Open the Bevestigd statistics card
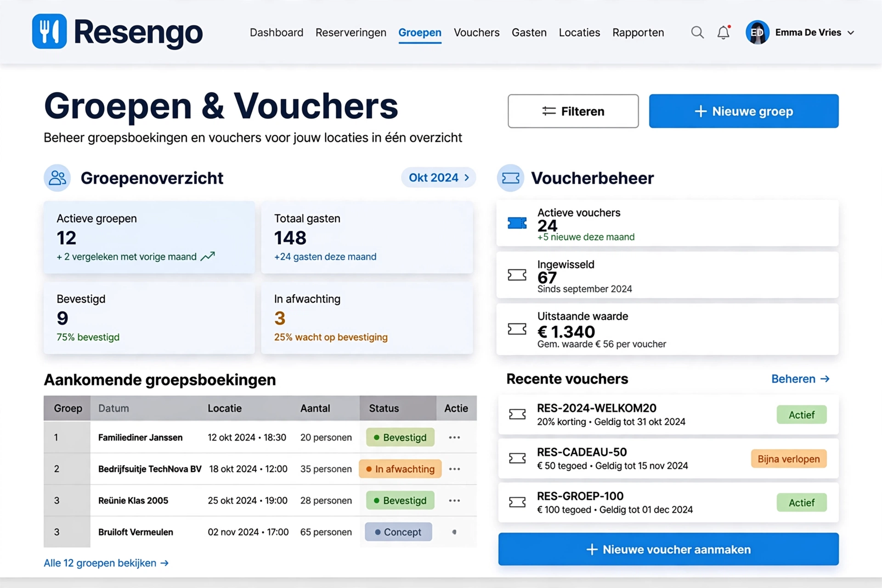This screenshot has height=588, width=882. click(149, 318)
